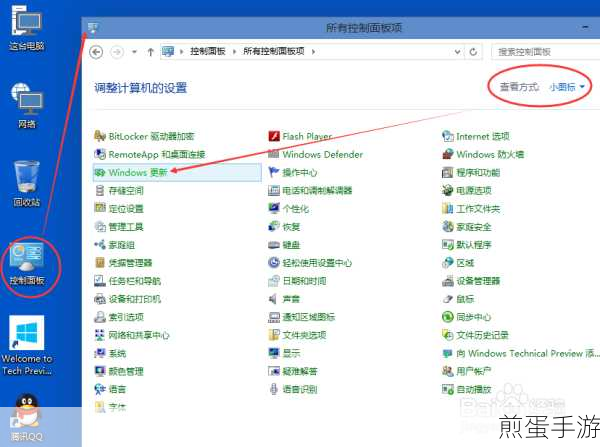Screen dimensions: 600x447
Task: Launch 腾讯QQ from the desktop
Action: click(x=26, y=418)
